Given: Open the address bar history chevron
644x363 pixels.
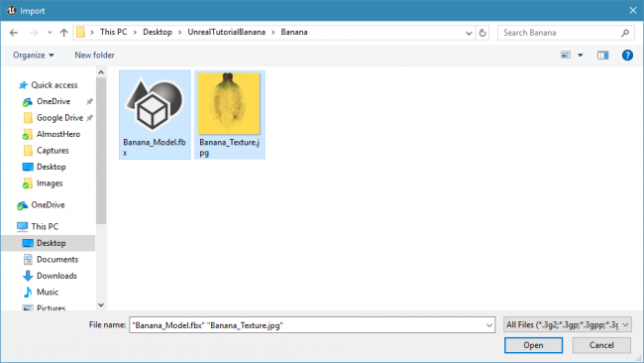Looking at the screenshot, I should (469, 33).
